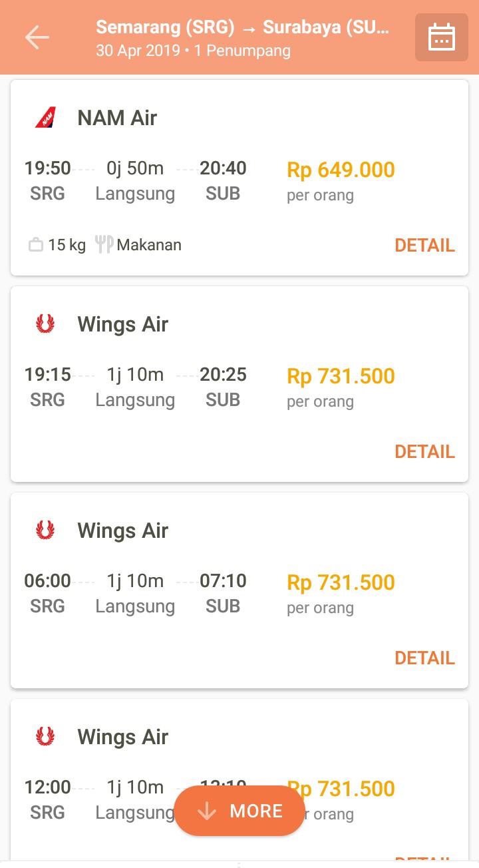Viewport: 479px width, 868px height.
Task: Tap Wings Air logo on 19:15 flight
Action: [x=45, y=324]
